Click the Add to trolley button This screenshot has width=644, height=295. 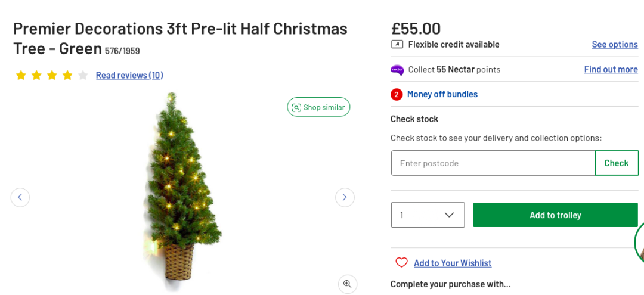(555, 215)
